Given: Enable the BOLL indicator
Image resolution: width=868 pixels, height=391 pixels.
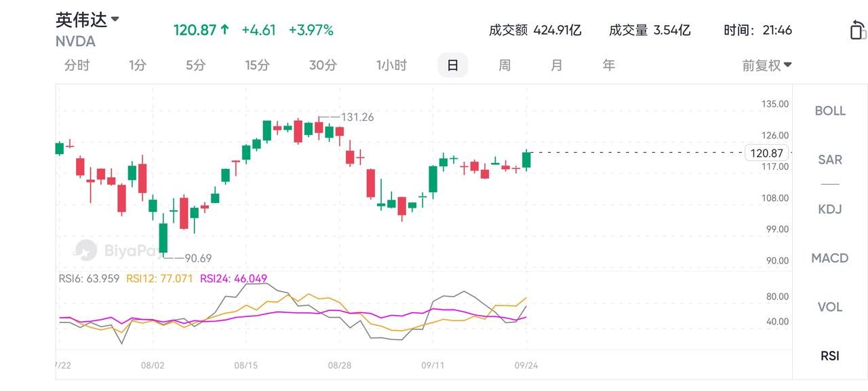Looking at the screenshot, I should (x=830, y=111).
